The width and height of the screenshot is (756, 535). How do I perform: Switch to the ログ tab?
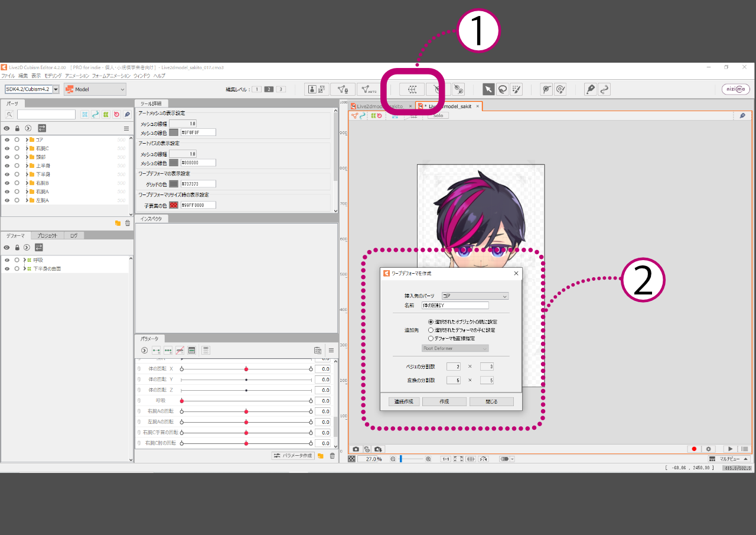73,235
